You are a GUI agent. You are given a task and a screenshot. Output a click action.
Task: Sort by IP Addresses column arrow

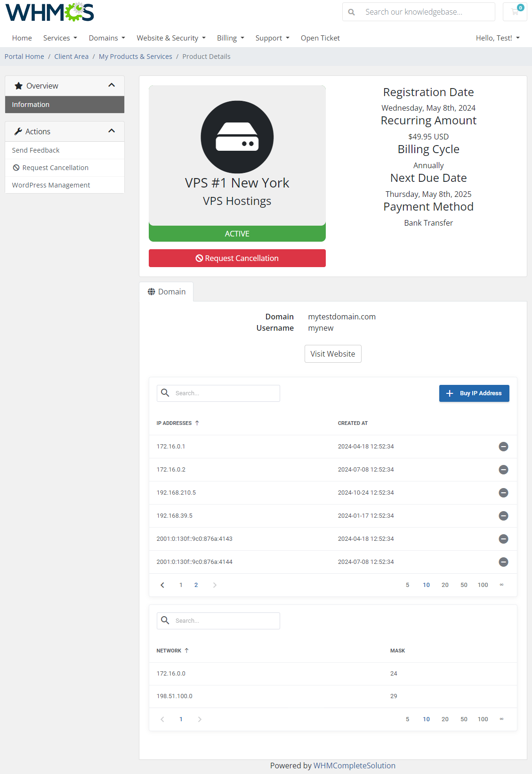[x=197, y=423]
